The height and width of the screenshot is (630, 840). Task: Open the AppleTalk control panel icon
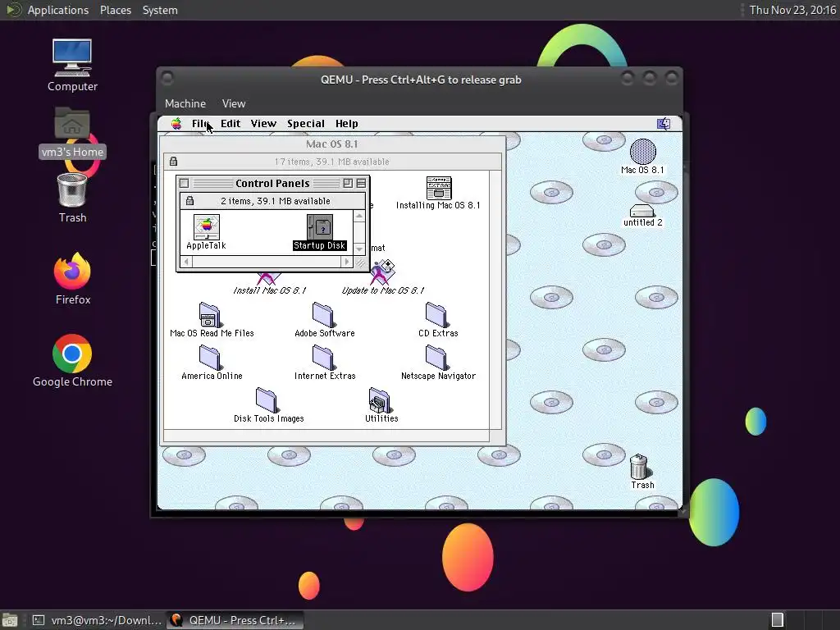(x=206, y=228)
